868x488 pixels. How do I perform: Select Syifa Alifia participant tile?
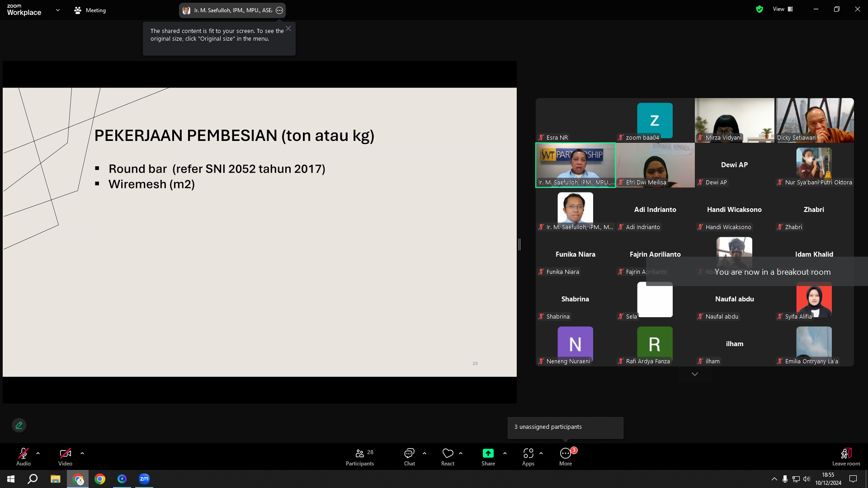[x=815, y=299]
